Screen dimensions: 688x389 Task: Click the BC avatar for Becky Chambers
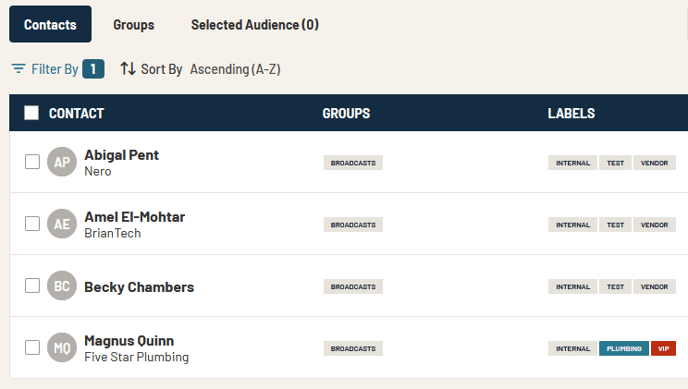point(62,286)
